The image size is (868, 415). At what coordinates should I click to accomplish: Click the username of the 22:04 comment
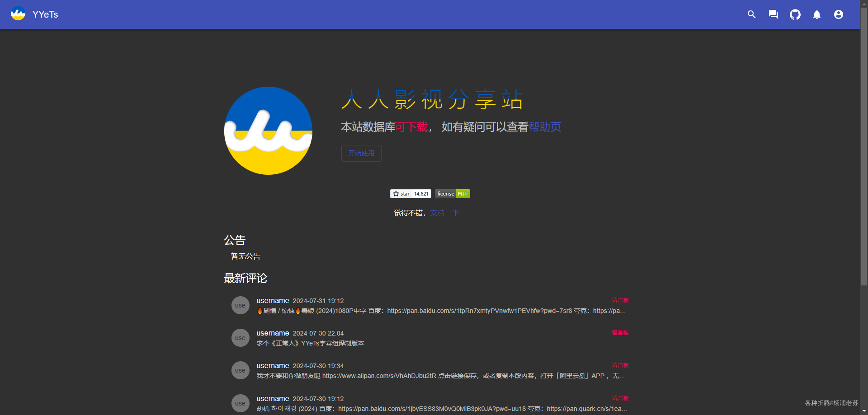273,333
